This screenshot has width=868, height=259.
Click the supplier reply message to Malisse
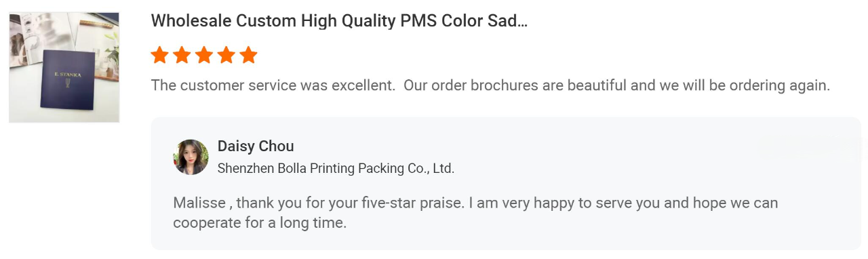coord(475,212)
